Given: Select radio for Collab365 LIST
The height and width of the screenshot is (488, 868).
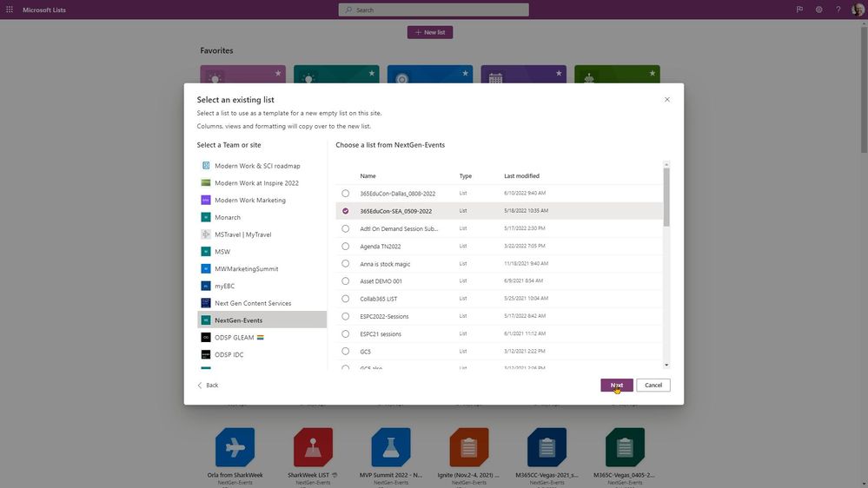Looking at the screenshot, I should tap(346, 299).
